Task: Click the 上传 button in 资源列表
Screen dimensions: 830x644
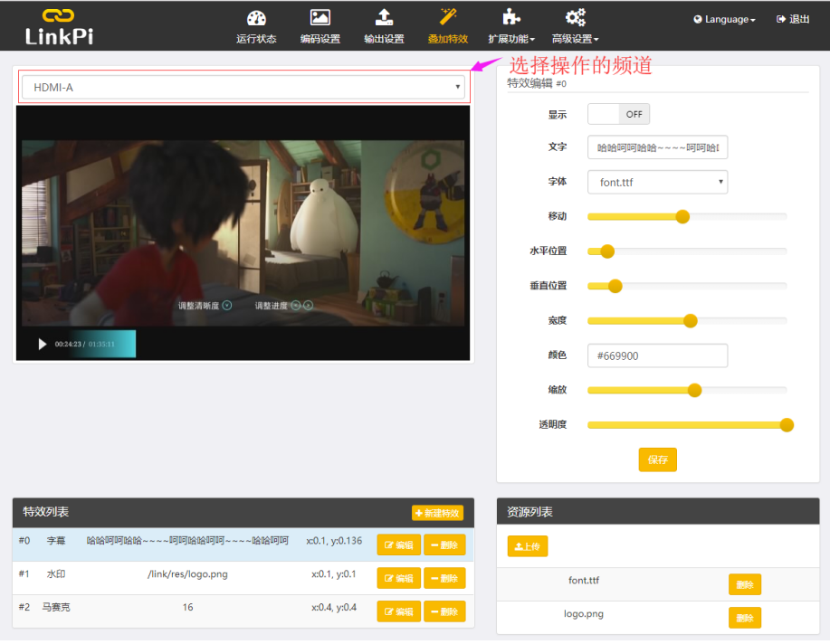Action: point(527,546)
